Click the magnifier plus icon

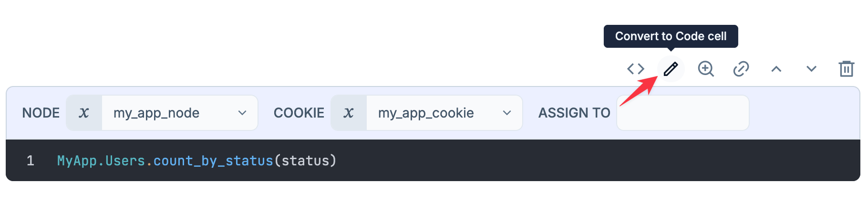(706, 69)
